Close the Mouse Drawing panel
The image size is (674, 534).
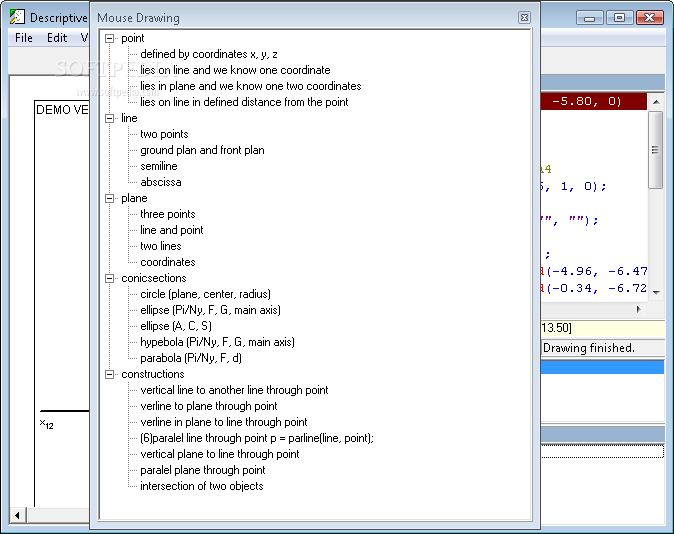(524, 18)
